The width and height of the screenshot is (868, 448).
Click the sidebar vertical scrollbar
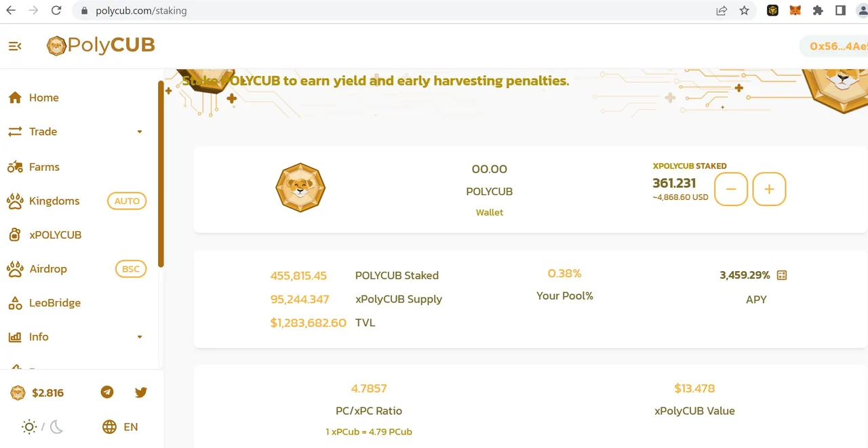tap(161, 174)
